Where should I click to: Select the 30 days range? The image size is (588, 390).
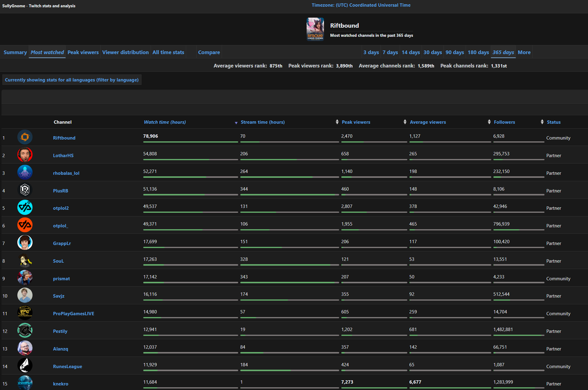(433, 52)
